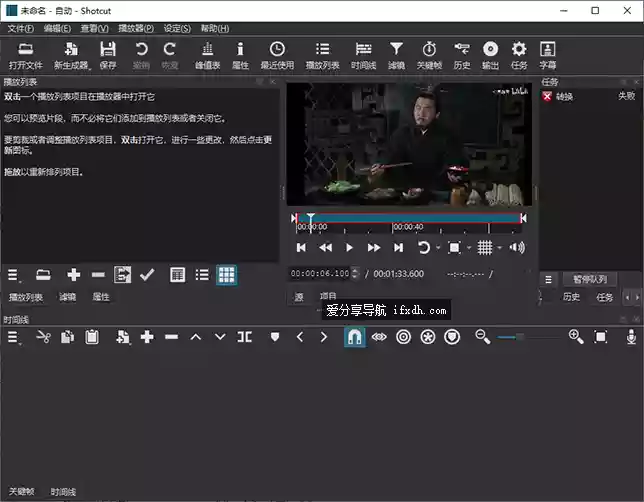This screenshot has height=502, width=644.
Task: Click the timeline copy icon
Action: tap(67, 337)
